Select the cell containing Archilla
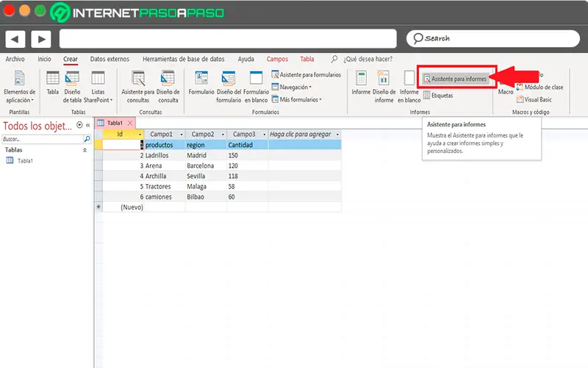The height and width of the screenshot is (368, 588). coord(165,176)
